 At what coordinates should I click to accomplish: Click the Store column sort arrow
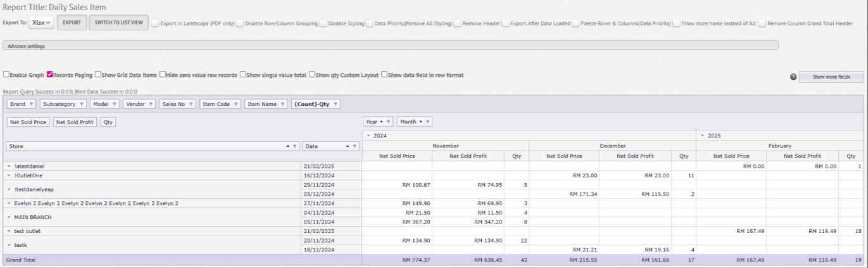pyautogui.click(x=289, y=146)
